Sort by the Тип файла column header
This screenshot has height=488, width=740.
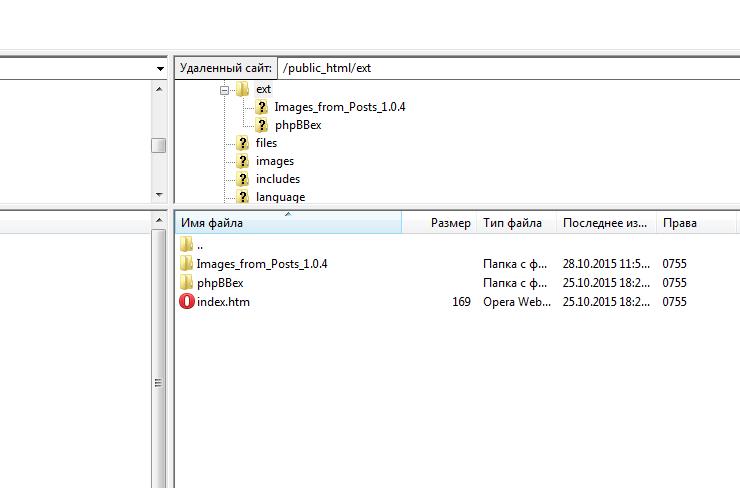pyautogui.click(x=513, y=223)
